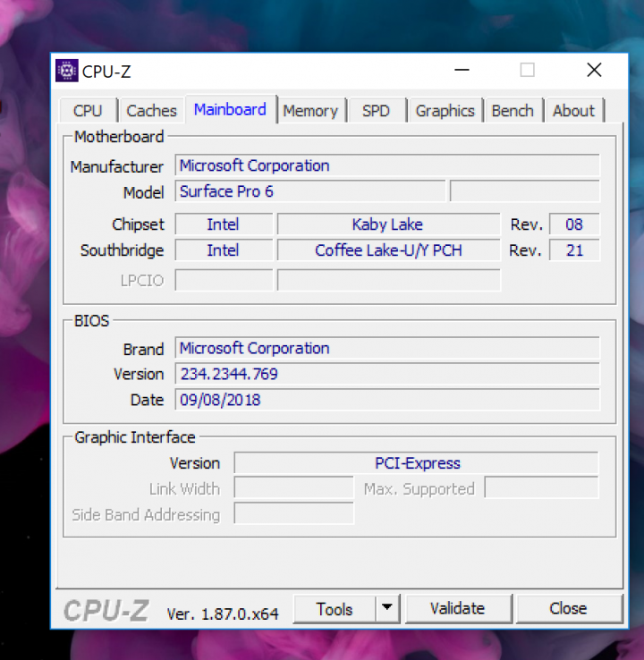Click the CPU-Z title bar text
This screenshot has height=660, width=644.
106,72
